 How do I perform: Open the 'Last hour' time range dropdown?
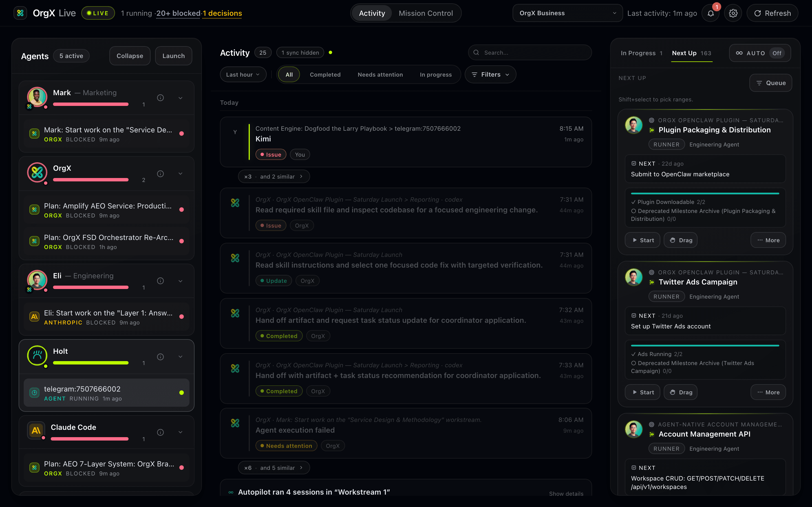[x=243, y=74]
